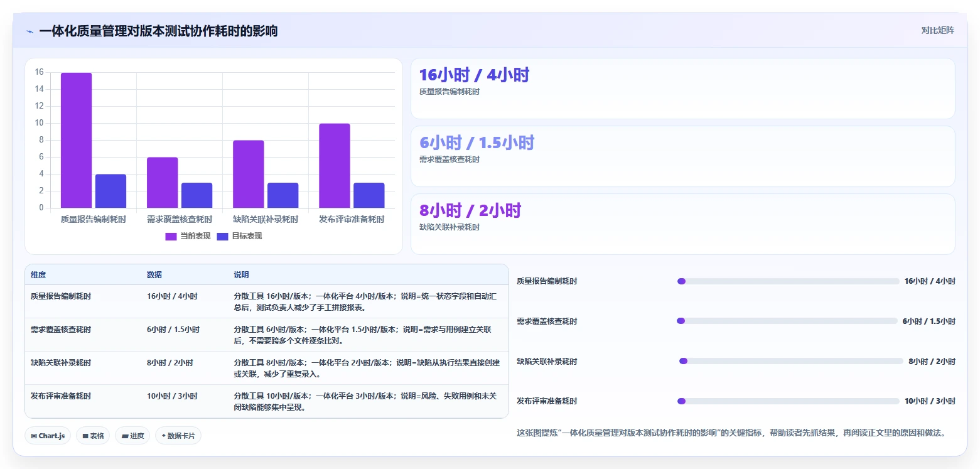Select the 进度 chip
The width and height of the screenshot is (980, 469).
tap(132, 436)
